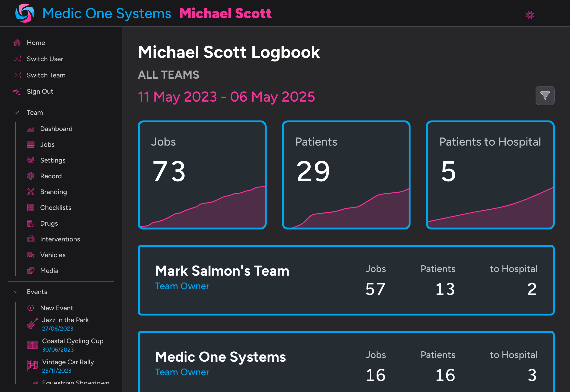
Task: Click the Settings people icon under Team
Action: [x=30, y=160]
